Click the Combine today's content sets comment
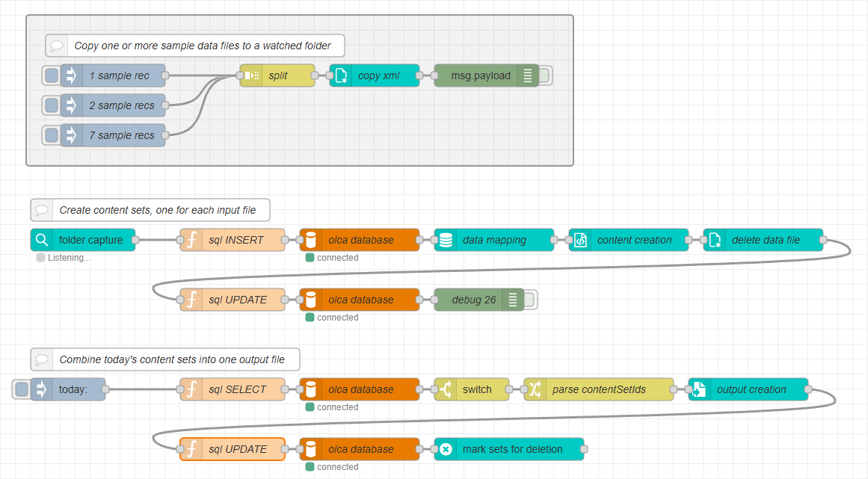The image size is (868, 479). [170, 359]
